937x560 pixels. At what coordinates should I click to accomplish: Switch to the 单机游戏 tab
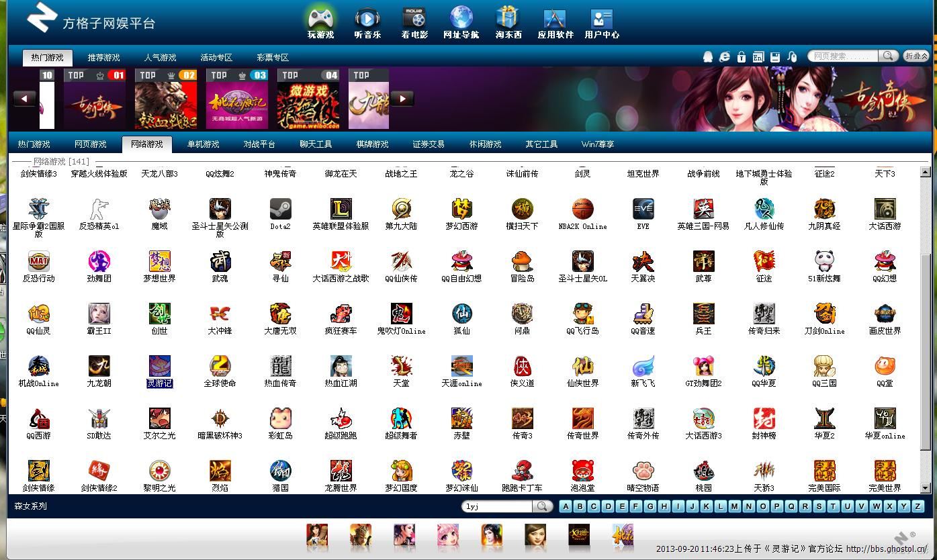click(203, 144)
